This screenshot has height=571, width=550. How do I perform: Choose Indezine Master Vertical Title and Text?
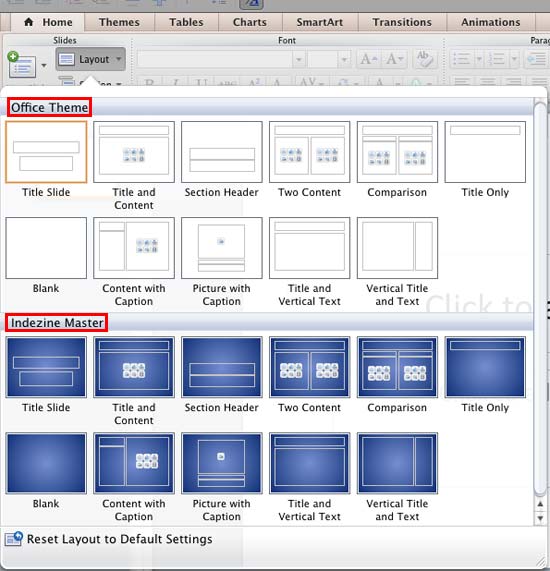click(x=397, y=463)
